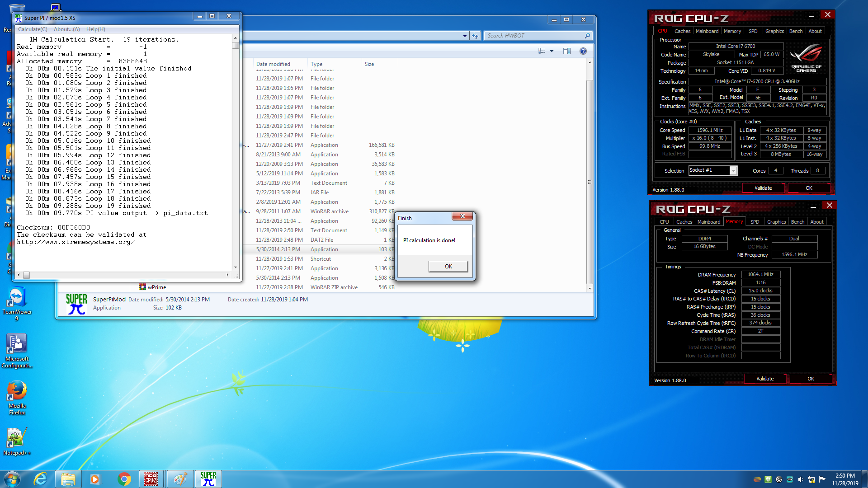The image size is (868, 488).
Task: Click Validate in CPU-Z processor window
Action: (x=763, y=188)
